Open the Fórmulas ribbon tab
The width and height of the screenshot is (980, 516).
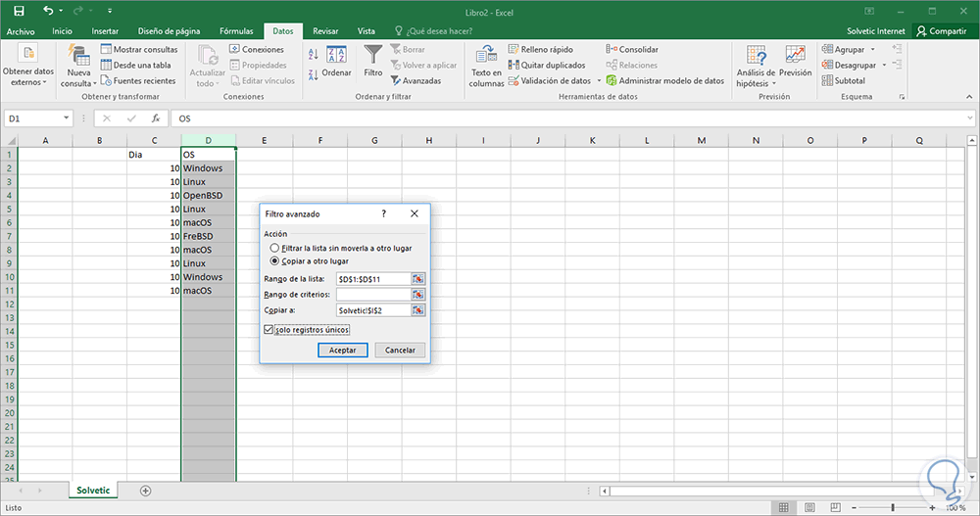pyautogui.click(x=235, y=31)
